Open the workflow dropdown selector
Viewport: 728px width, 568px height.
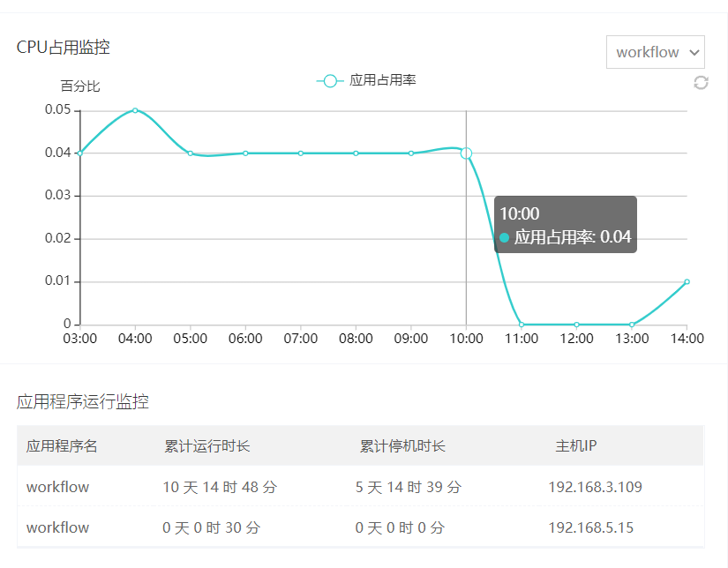655,52
